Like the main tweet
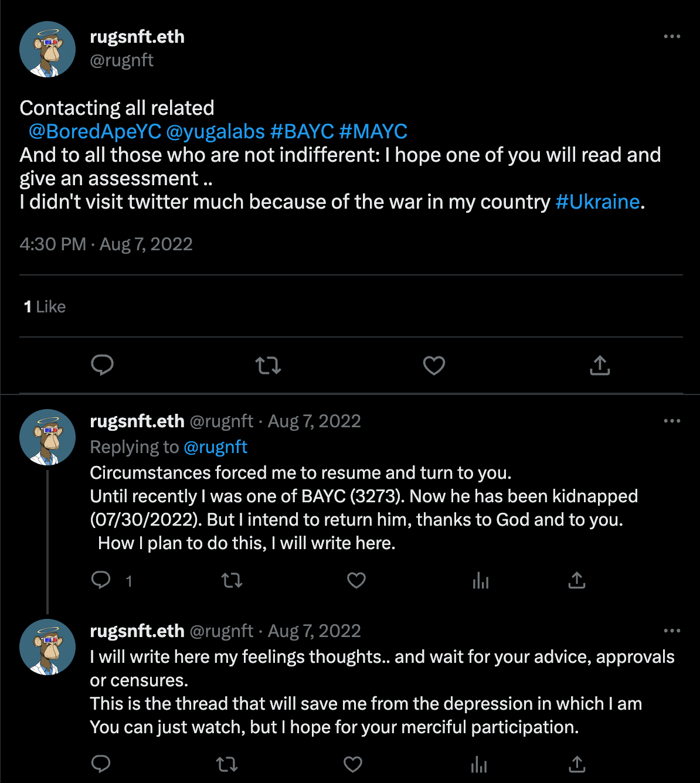Screen dimensions: 700x783 (x=434, y=366)
